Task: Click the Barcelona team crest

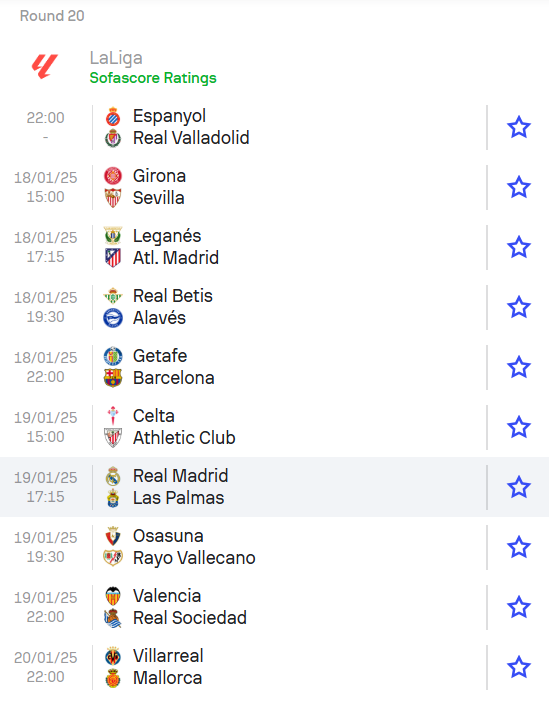Action: point(113,378)
